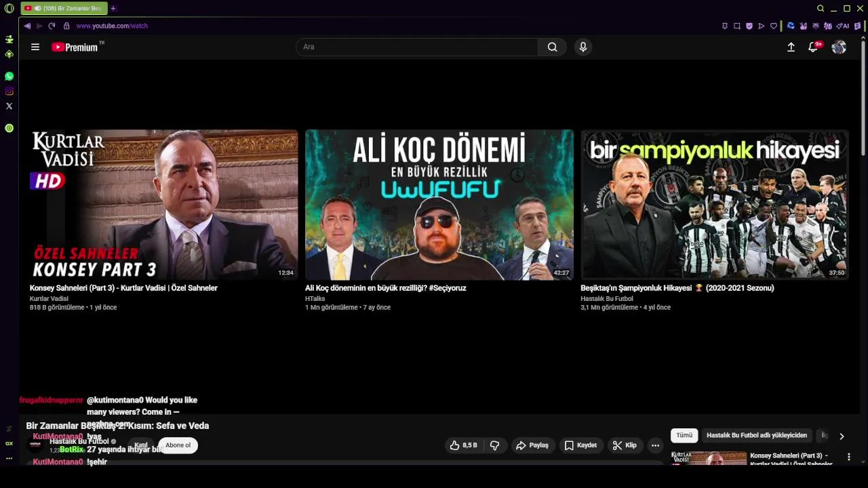
Task: Click the page vertical scrollbar thumb
Action: tap(863, 98)
